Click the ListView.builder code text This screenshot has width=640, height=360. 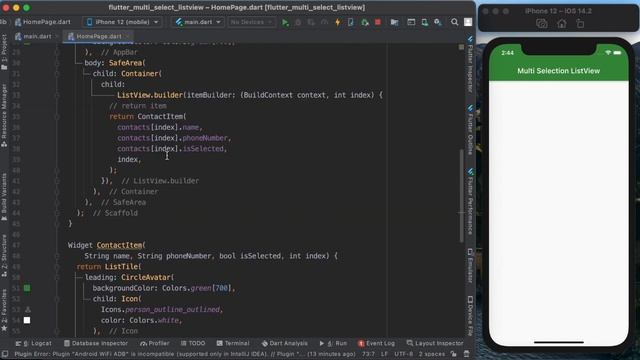coord(150,95)
